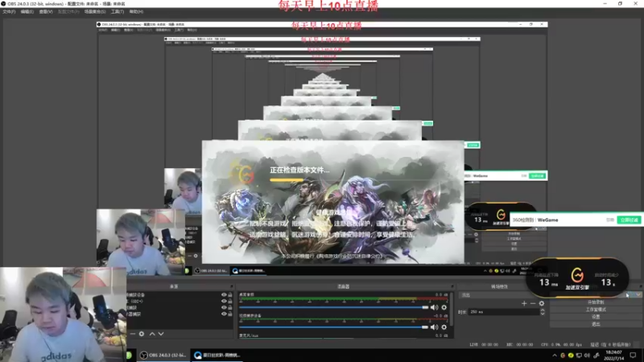Viewport: 644px width, 362px height.
Task: Click volume tray icon
Action: coord(588,356)
